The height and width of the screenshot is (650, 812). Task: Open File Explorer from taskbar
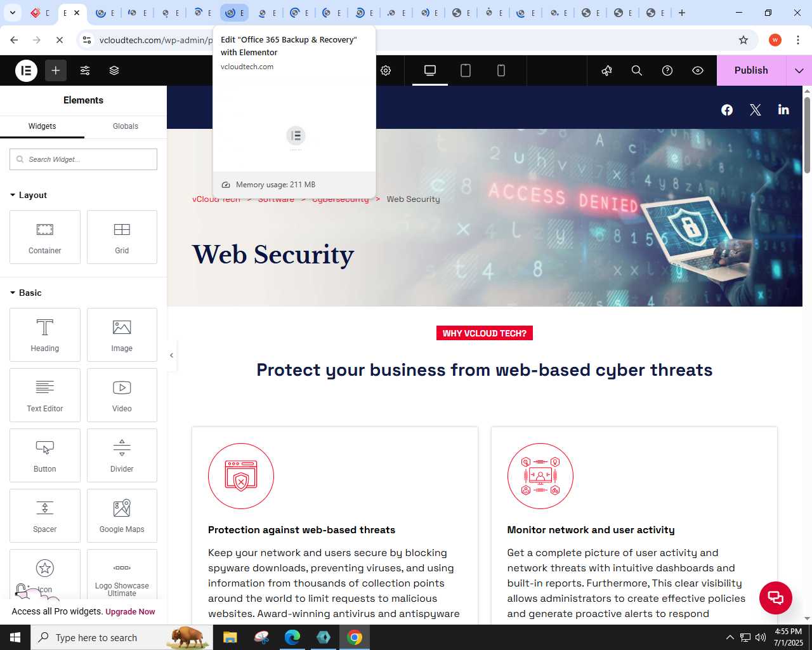pos(230,637)
